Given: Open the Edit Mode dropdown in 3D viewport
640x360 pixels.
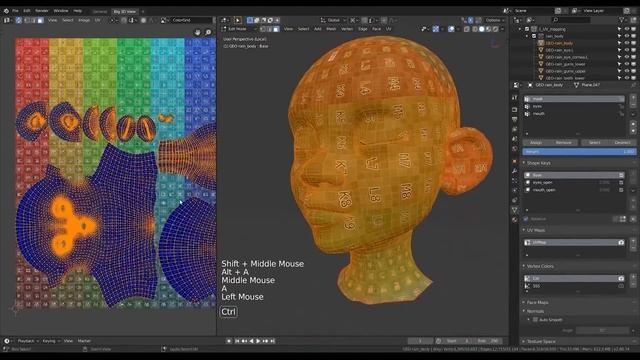Looking at the screenshot, I should pyautogui.click(x=239, y=29).
